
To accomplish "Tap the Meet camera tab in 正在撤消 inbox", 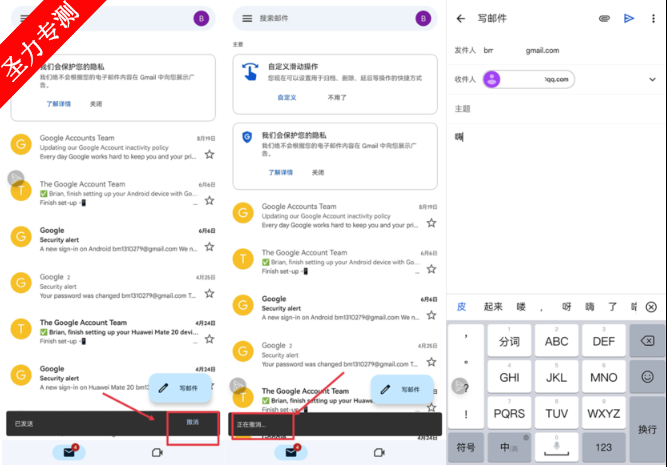I will pyautogui.click(x=379, y=452).
